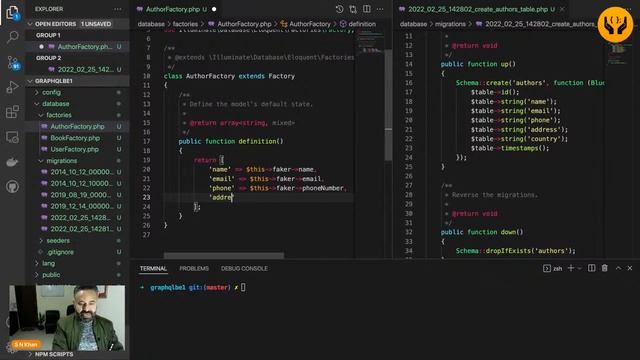The height and width of the screenshot is (360, 640).
Task: Select the zsh terminal shell indicator
Action: (x=553, y=268)
